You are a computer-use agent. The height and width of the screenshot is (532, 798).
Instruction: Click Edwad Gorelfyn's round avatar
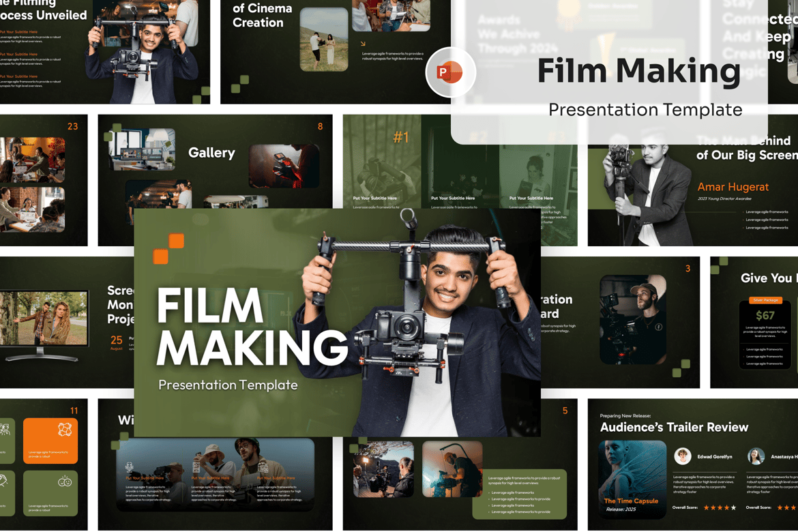click(x=683, y=456)
